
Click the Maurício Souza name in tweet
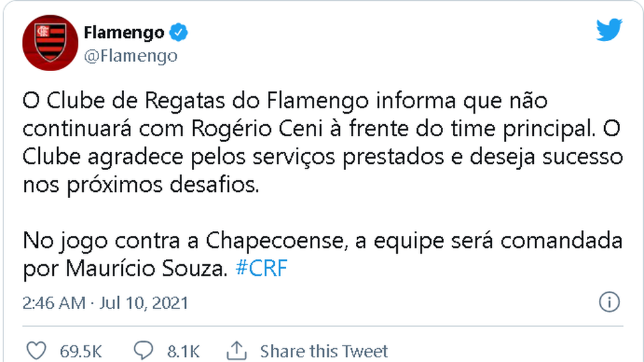tap(147, 268)
